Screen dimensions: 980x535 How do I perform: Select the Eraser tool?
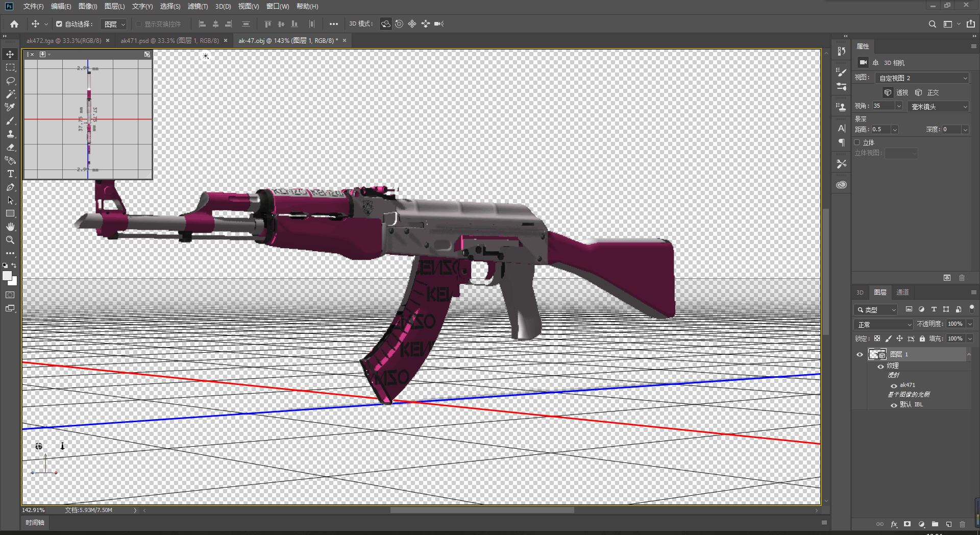point(10,147)
